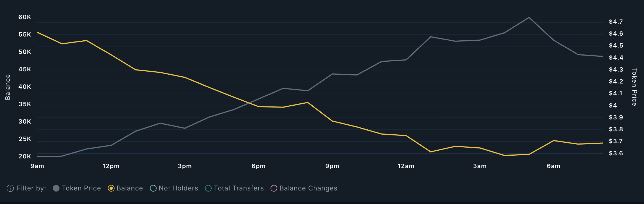644x204 pixels.
Task: Click the vertical Token Price axis title
Action: (634, 87)
